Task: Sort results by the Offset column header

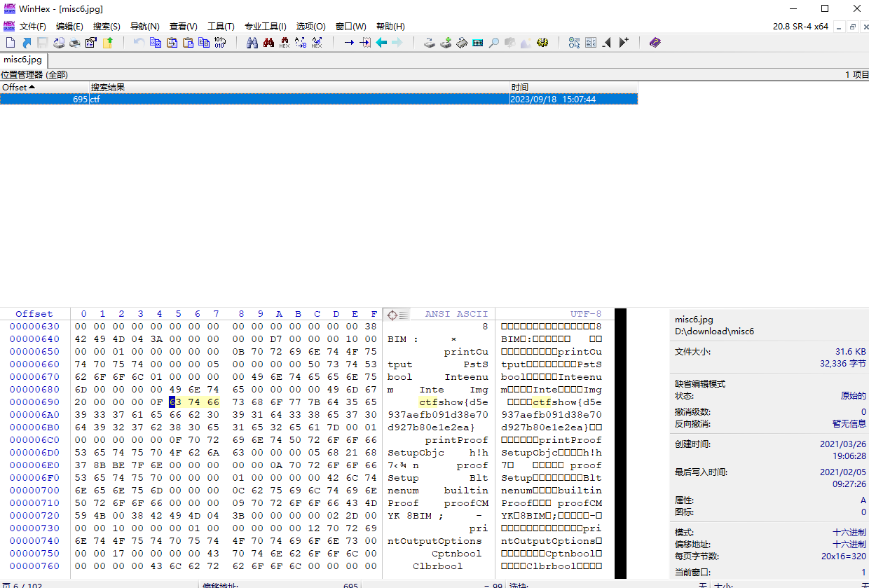Action: pos(45,88)
